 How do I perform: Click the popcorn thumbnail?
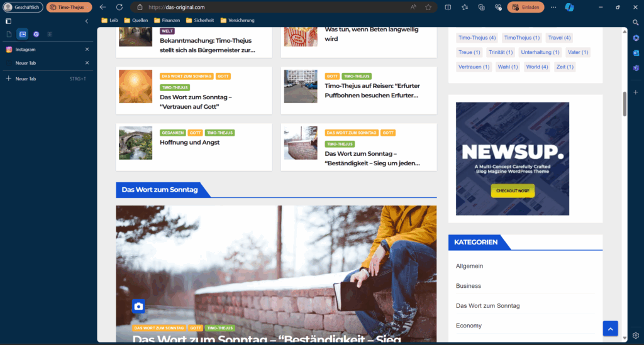click(x=301, y=36)
